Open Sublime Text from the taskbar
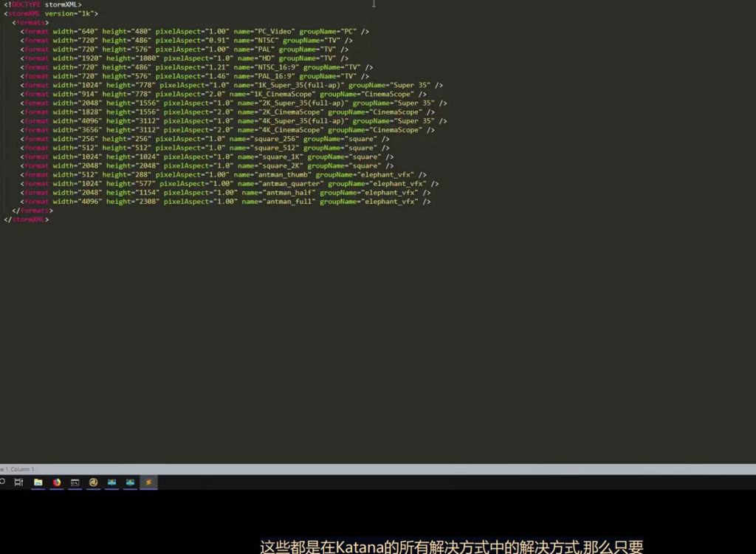Image resolution: width=756 pixels, height=554 pixels. (148, 482)
